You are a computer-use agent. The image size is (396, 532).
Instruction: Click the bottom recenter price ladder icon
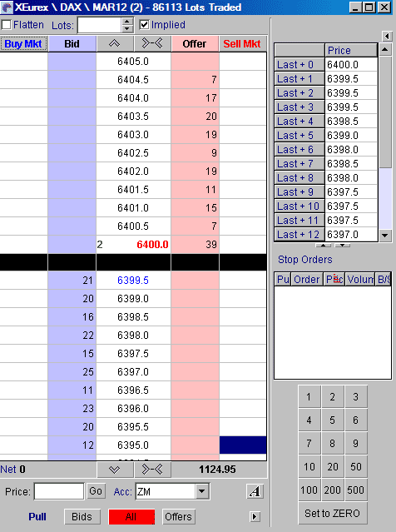152,470
